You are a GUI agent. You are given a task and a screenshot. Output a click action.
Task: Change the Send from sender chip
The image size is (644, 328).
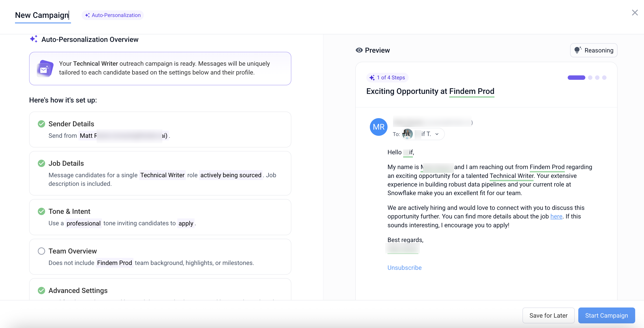(x=124, y=136)
